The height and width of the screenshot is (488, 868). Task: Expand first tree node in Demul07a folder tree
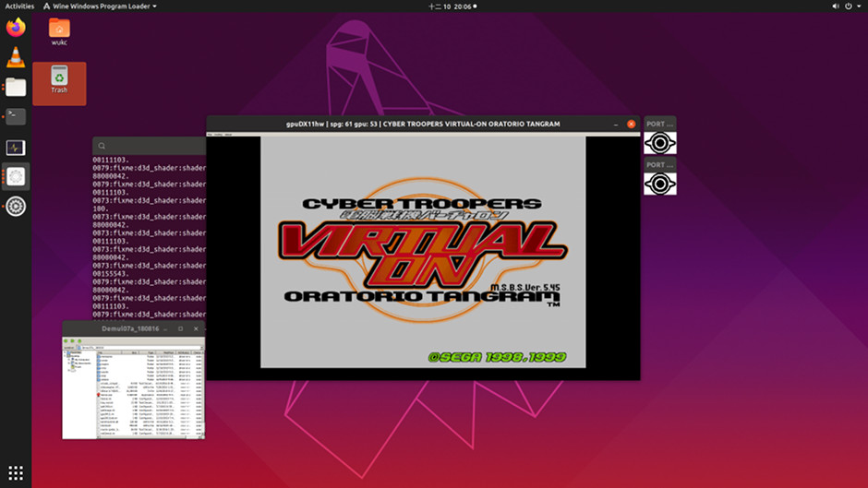tap(65, 352)
